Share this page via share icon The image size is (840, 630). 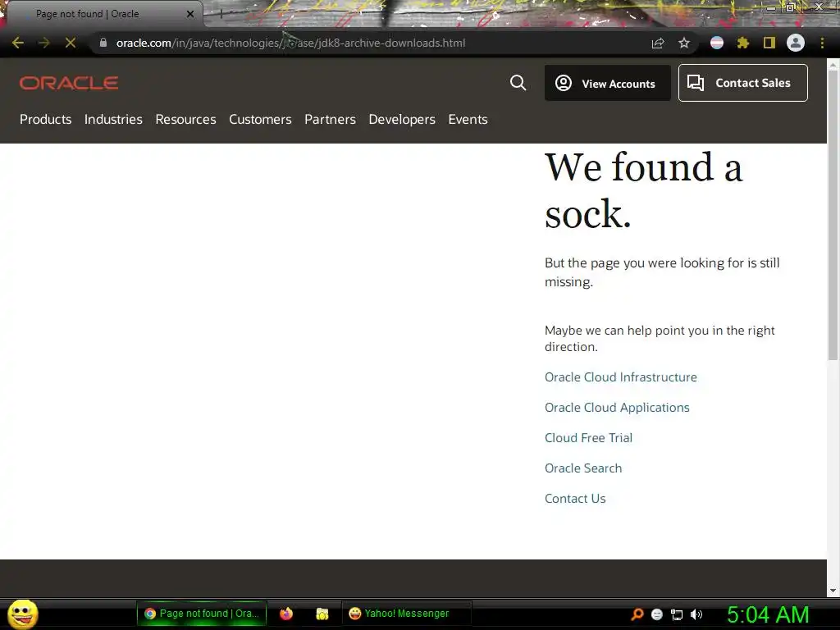click(x=658, y=43)
